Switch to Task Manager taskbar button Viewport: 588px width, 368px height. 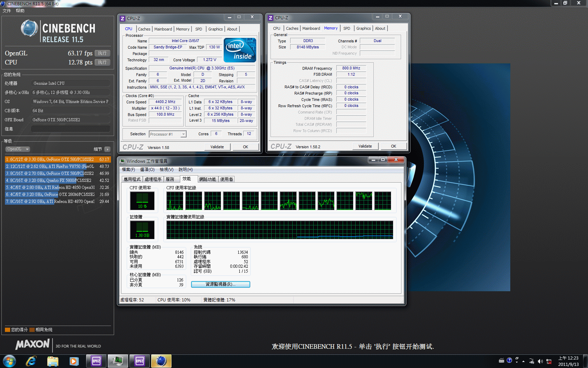coord(118,361)
